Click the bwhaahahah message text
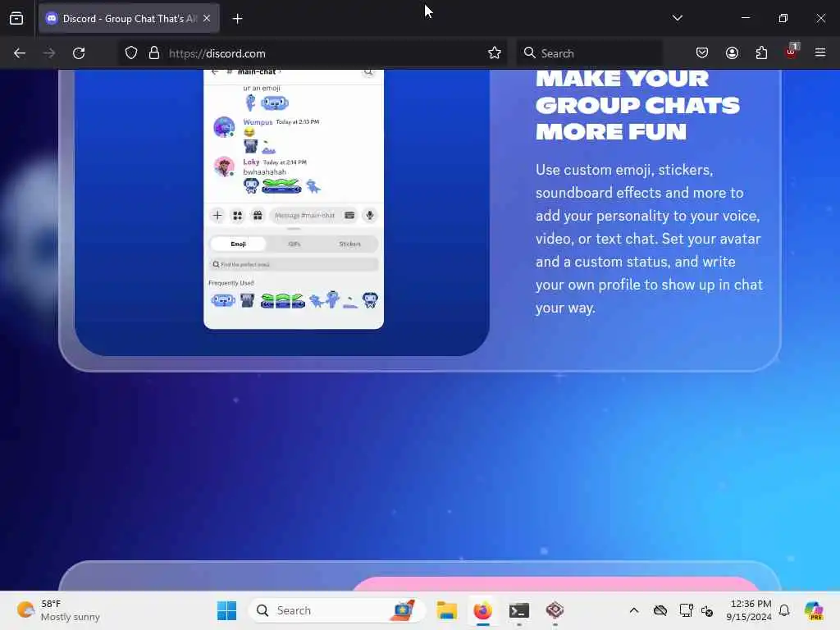The image size is (840, 630). (265, 172)
